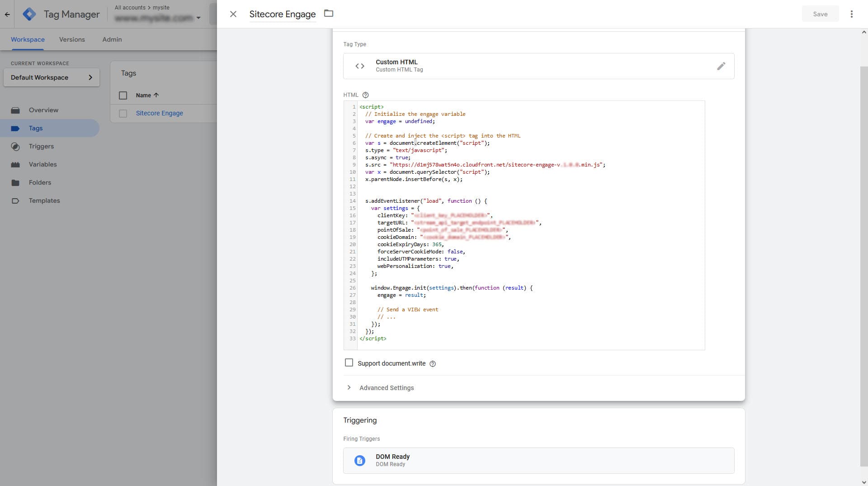Click the Templates sidebar icon
This screenshot has width=868, height=486.
15,201
